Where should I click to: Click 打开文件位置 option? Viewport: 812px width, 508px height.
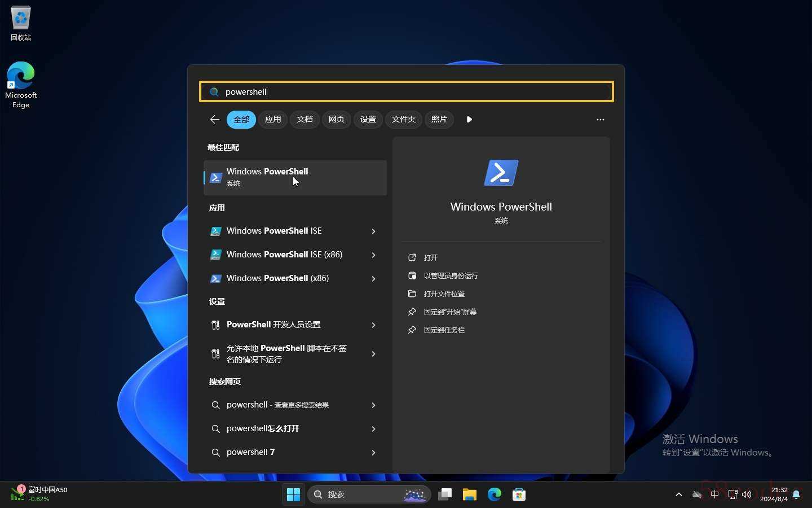click(444, 294)
